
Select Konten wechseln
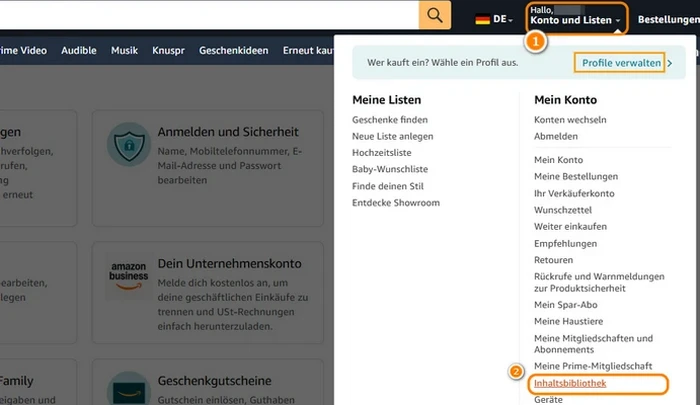[570, 120]
